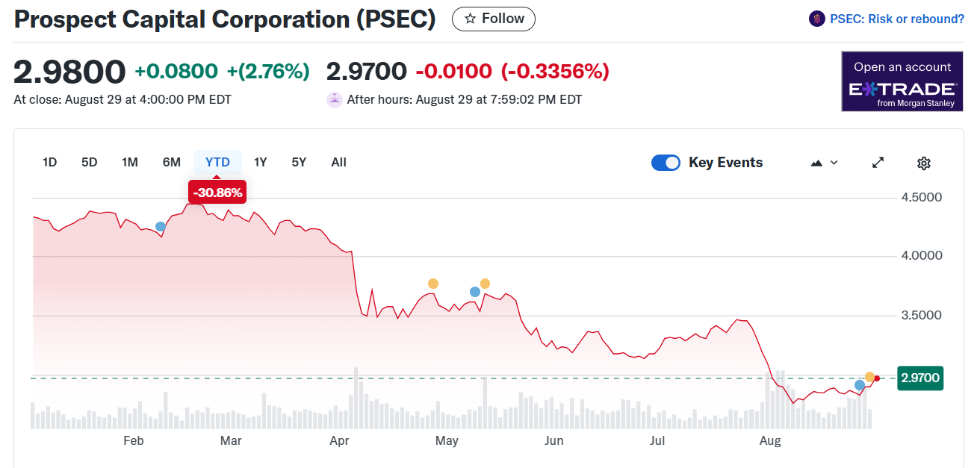Open 'PSEC: Risk or rebound?' link
980x468 pixels.
pos(897,19)
